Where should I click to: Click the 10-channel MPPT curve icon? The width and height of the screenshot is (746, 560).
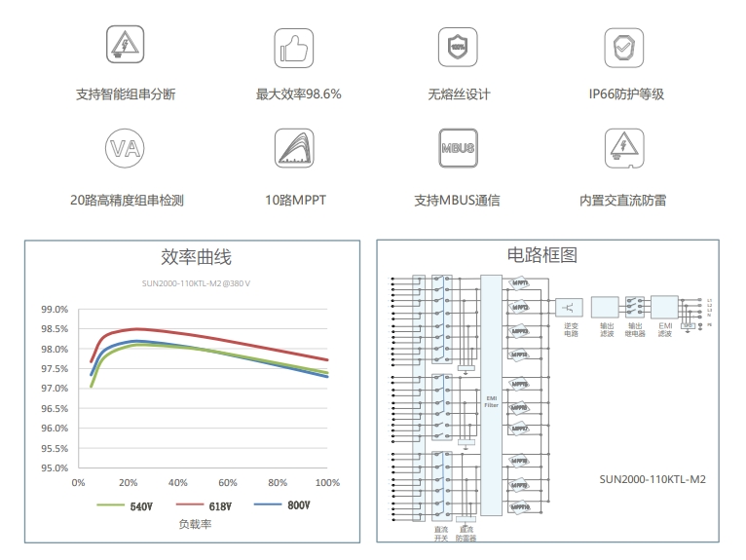tap(294, 149)
